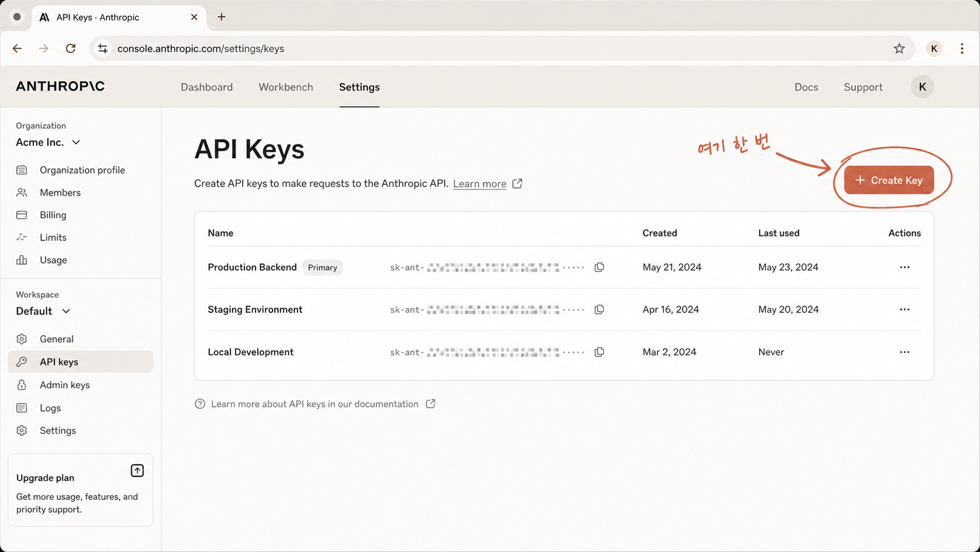Copy the Production Backend API key
This screenshot has height=552, width=980.
599,267
